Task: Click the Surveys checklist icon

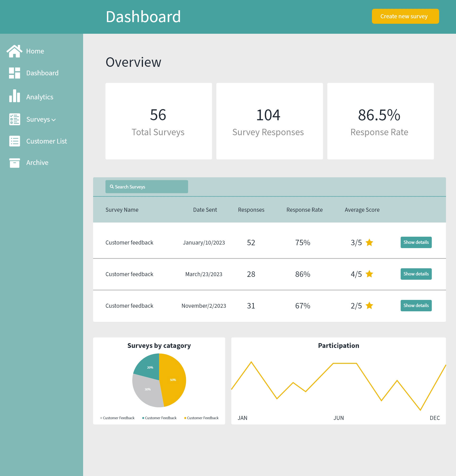Action: click(x=14, y=119)
